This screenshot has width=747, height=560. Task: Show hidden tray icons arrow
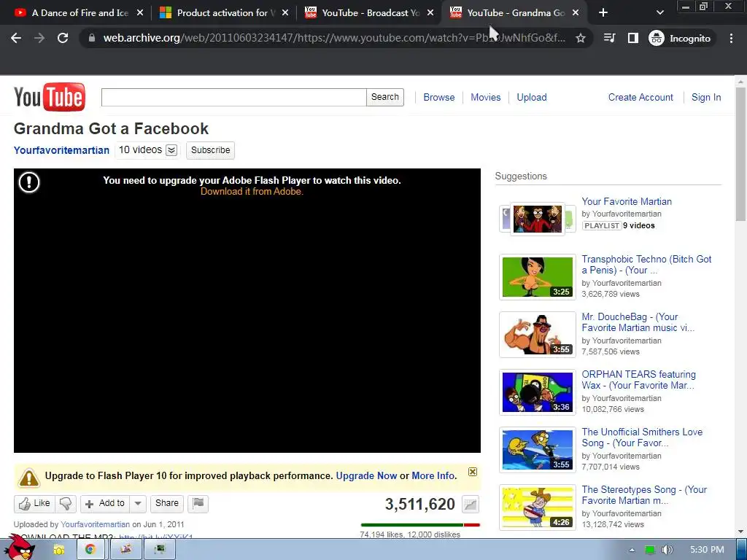[x=632, y=550]
